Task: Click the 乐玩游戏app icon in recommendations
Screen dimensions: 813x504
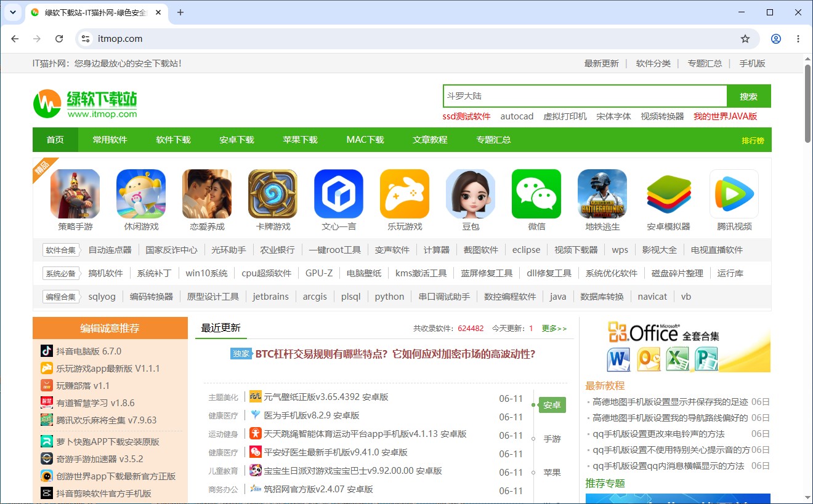Action: click(x=47, y=368)
